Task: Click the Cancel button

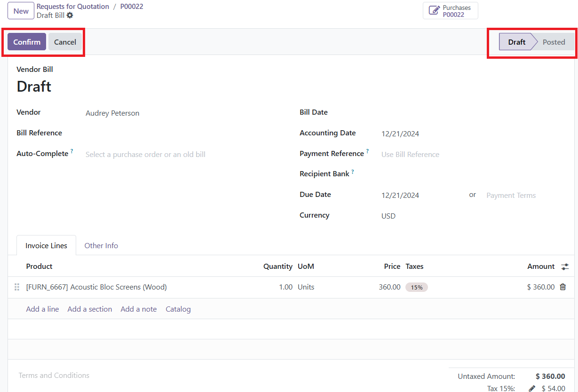Action: pos(65,42)
